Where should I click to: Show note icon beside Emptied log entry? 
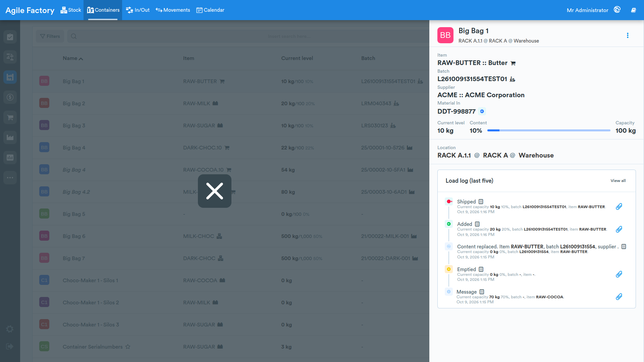click(481, 269)
